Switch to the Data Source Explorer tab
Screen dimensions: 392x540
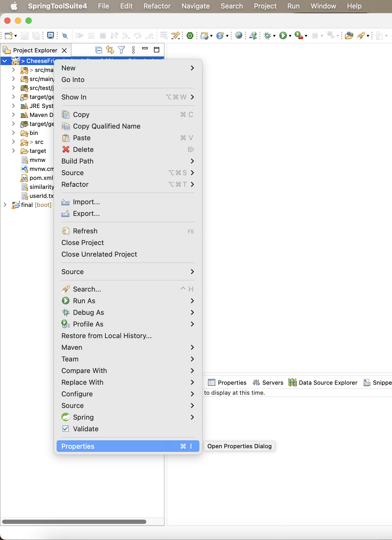pyautogui.click(x=323, y=383)
